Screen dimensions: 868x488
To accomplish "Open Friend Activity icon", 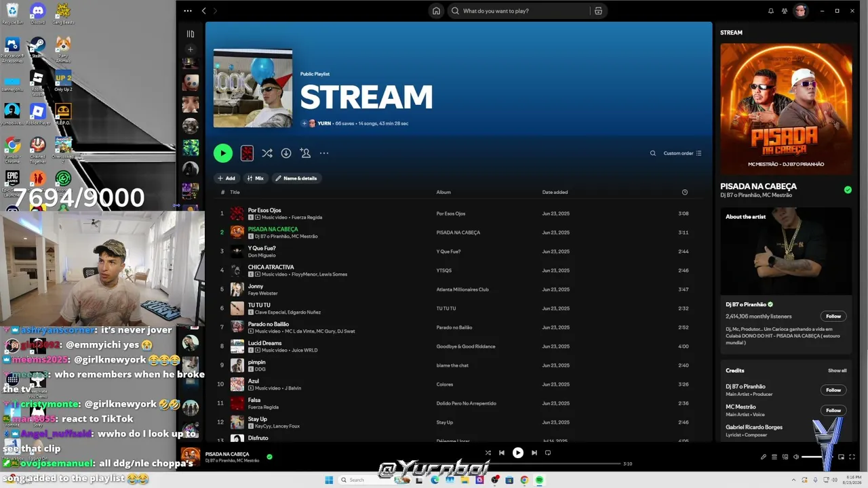I will click(x=785, y=11).
